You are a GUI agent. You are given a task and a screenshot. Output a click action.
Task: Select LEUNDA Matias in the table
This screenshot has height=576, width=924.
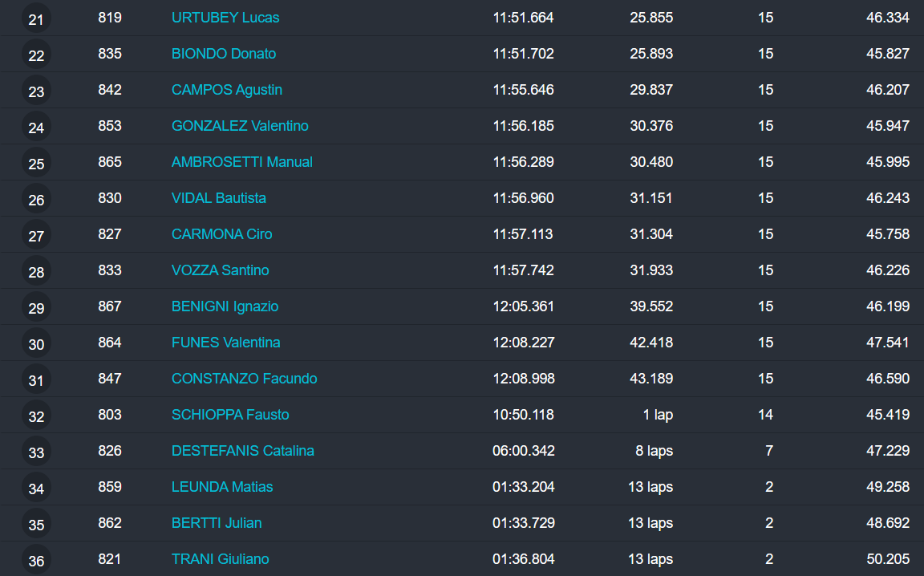tap(222, 487)
